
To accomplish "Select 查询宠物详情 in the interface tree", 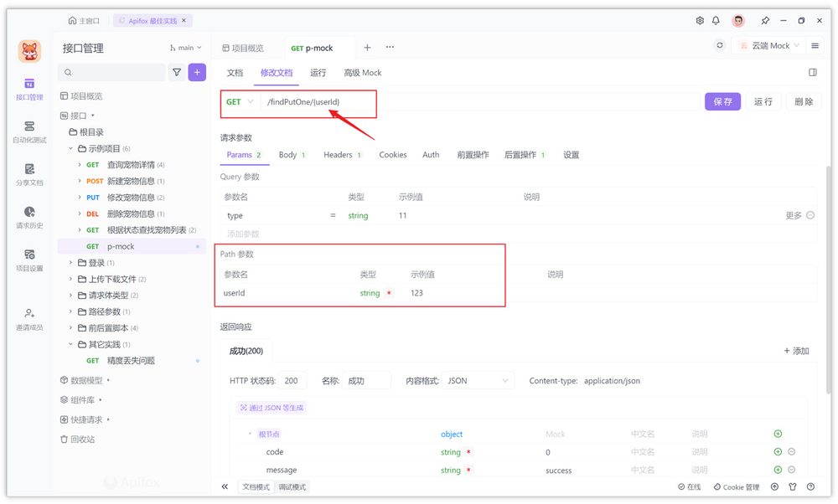I will click(x=131, y=165).
